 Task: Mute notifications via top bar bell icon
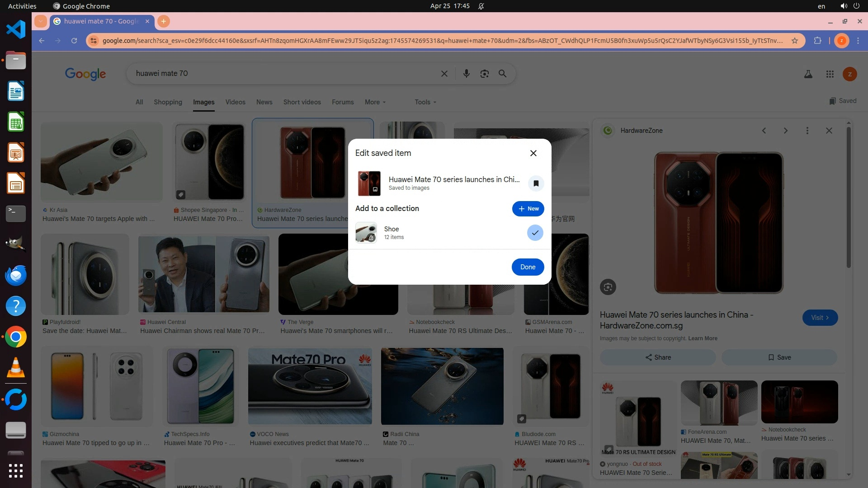(481, 6)
